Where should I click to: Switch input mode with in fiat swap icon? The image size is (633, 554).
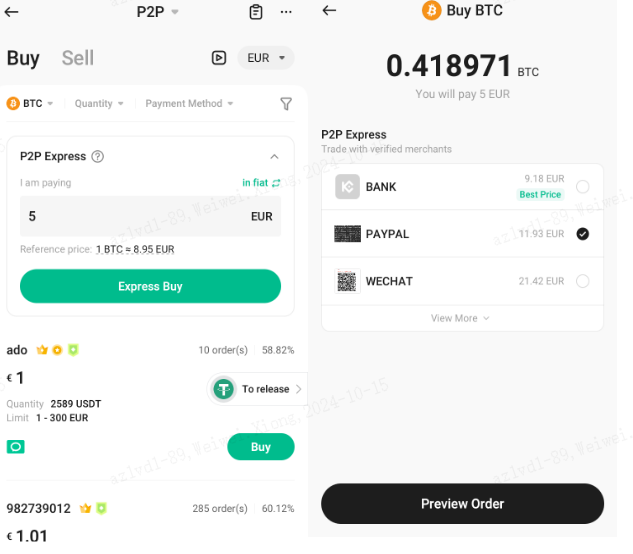click(x=276, y=183)
